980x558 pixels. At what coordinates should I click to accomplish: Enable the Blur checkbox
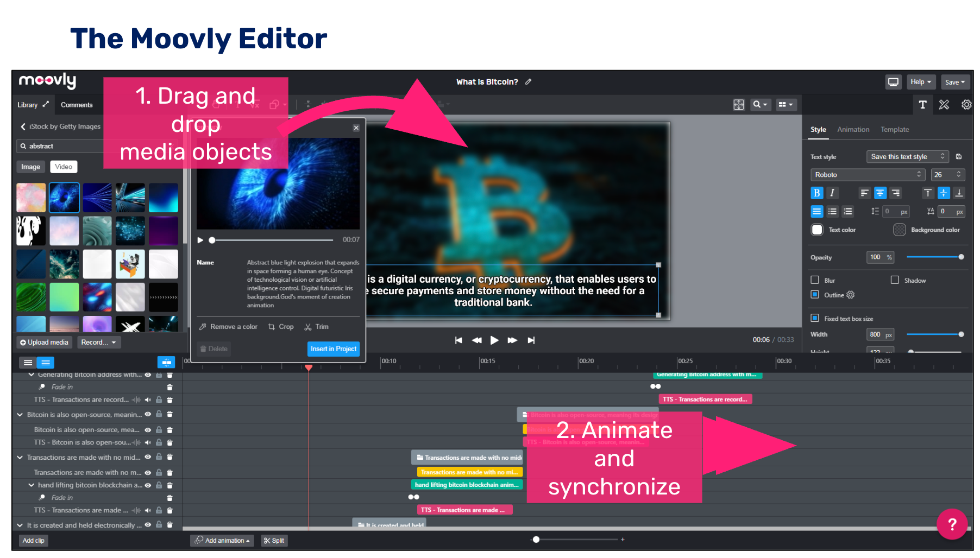[815, 280]
